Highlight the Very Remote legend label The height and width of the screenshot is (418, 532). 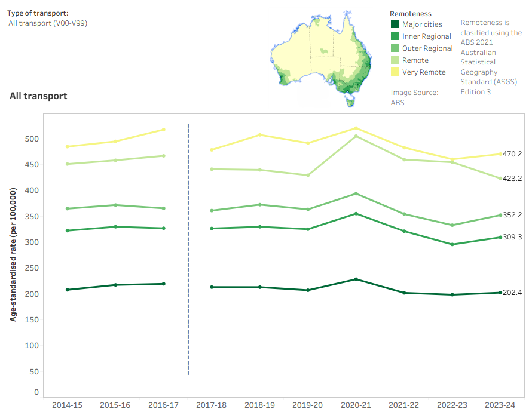click(424, 72)
